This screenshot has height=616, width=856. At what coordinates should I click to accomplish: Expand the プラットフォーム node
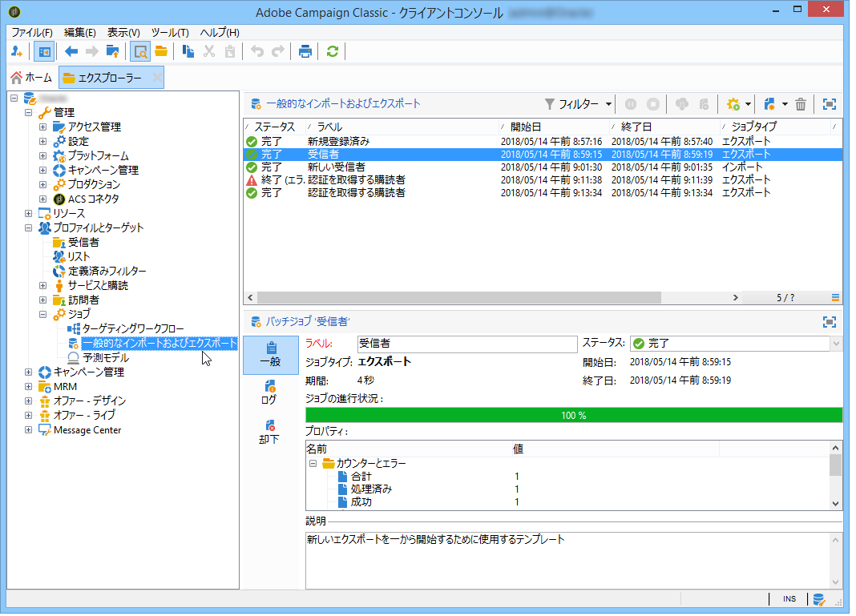pyautogui.click(x=42, y=156)
